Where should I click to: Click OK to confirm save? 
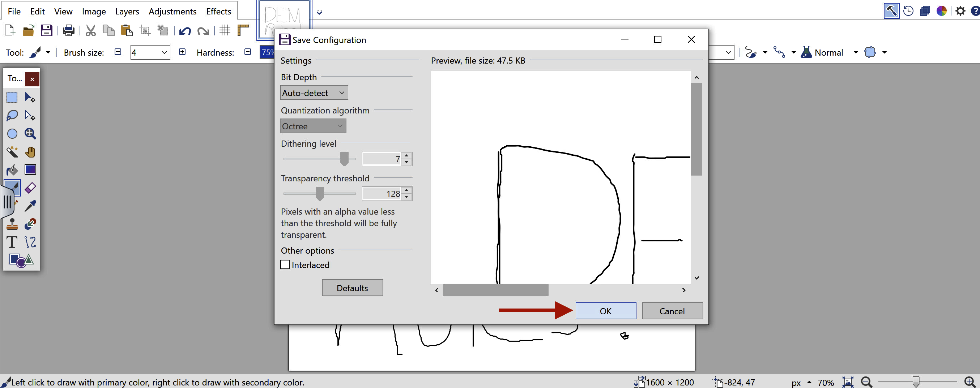pos(605,311)
